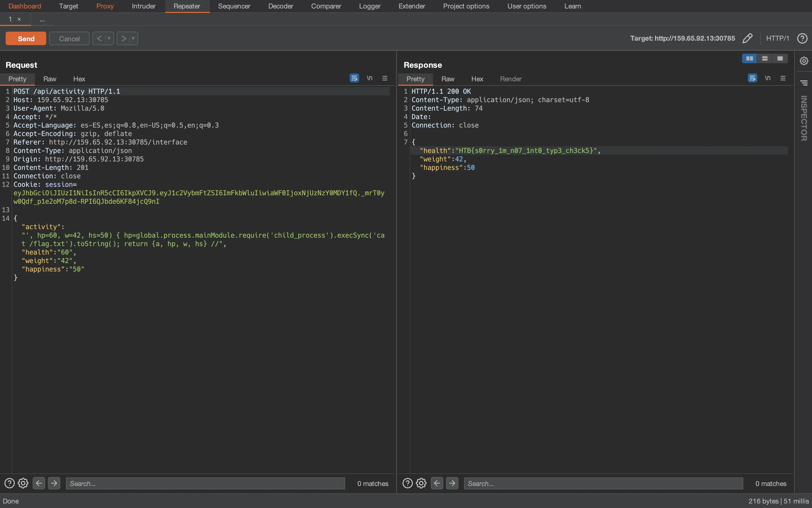Image resolution: width=812 pixels, height=508 pixels.
Task: Select the Request Pretty tab
Action: pos(17,79)
